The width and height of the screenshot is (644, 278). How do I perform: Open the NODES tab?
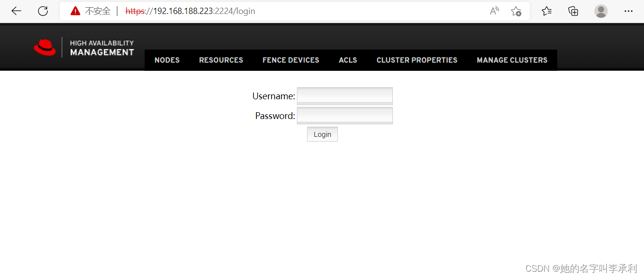tap(167, 60)
